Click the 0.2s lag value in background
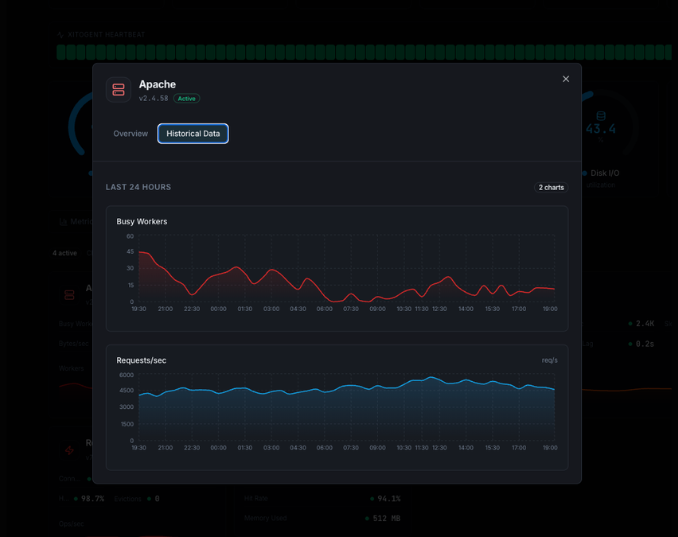 click(x=645, y=344)
